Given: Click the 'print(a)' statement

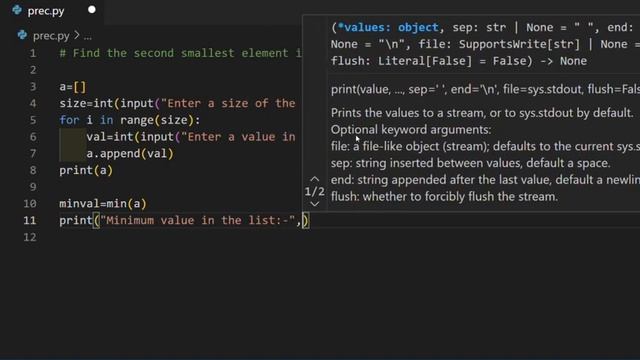Looking at the screenshot, I should (x=86, y=171).
